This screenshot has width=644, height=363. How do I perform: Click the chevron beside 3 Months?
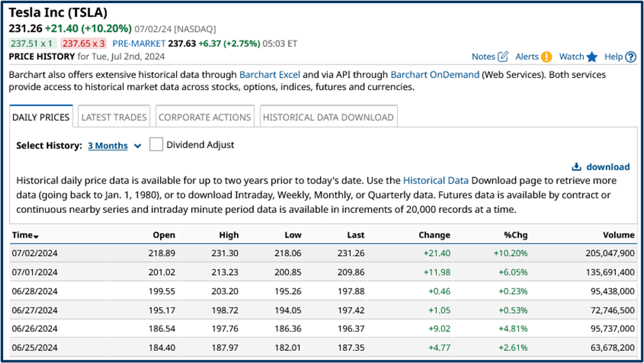coord(138,146)
